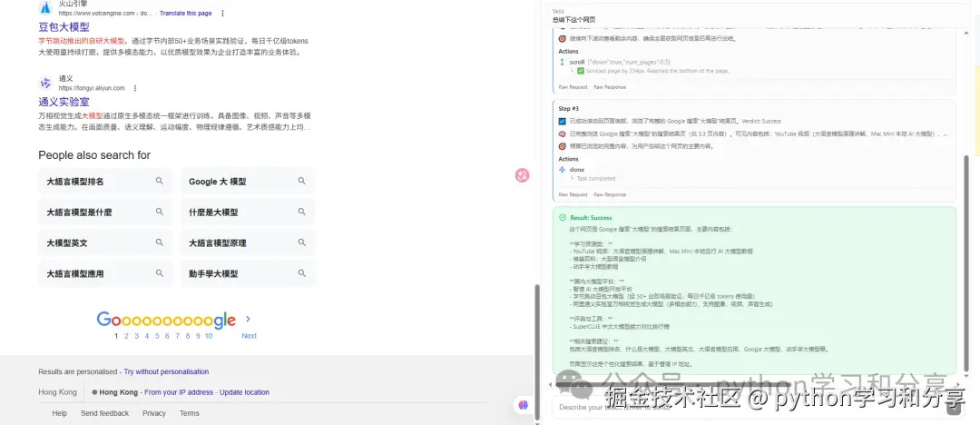This screenshot has height=425, width=980.
Task: Open Raw Request under Step #3
Action: [573, 194]
